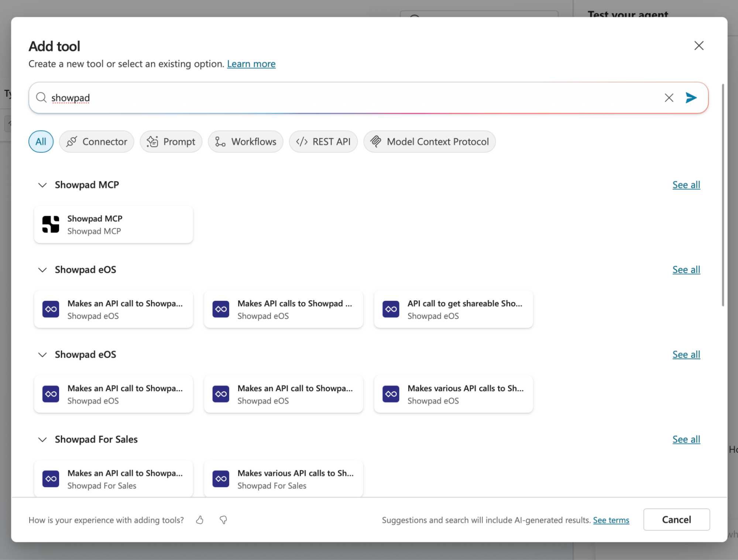The height and width of the screenshot is (560, 738).
Task: Clear the showpad search text
Action: click(x=669, y=98)
